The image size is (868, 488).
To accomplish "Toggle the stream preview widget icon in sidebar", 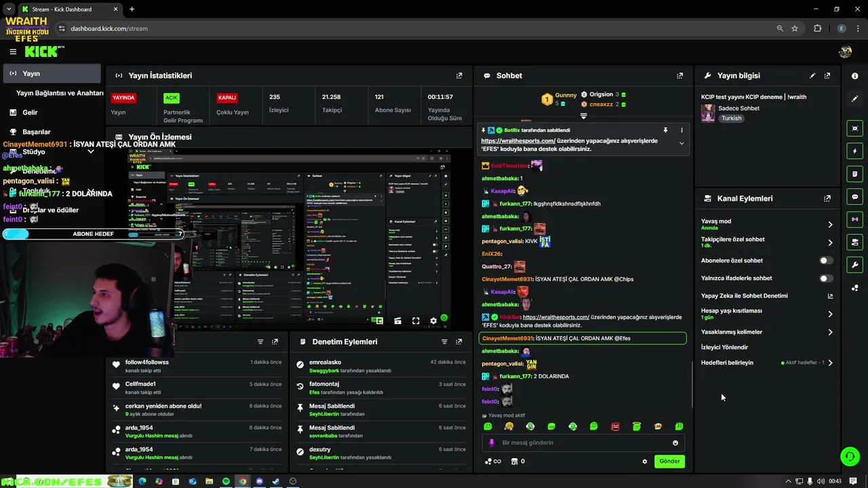I will [855, 128].
